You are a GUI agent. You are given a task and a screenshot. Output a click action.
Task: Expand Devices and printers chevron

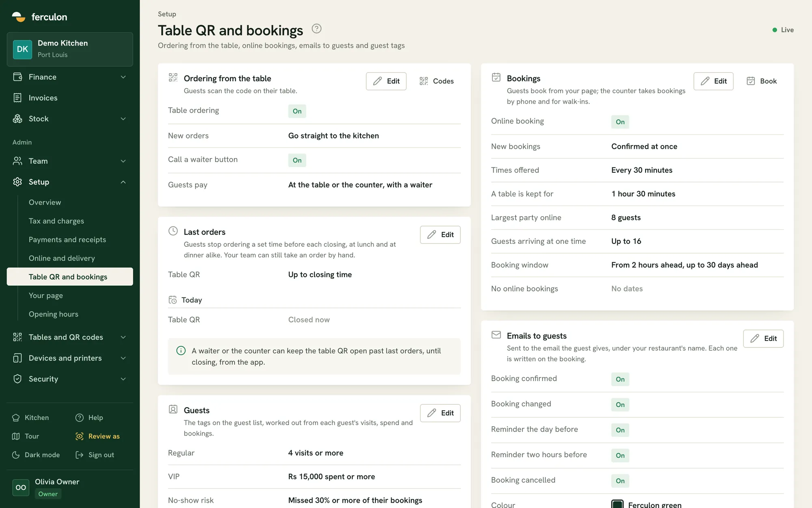(x=123, y=358)
